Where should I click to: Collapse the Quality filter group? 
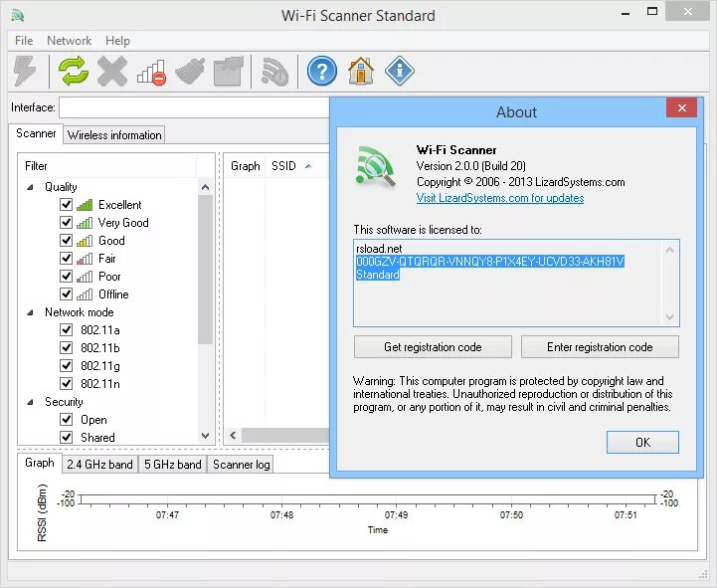[31, 187]
